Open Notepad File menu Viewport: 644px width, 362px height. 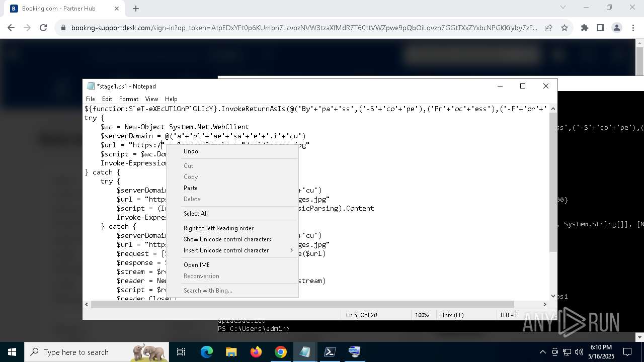[91, 99]
